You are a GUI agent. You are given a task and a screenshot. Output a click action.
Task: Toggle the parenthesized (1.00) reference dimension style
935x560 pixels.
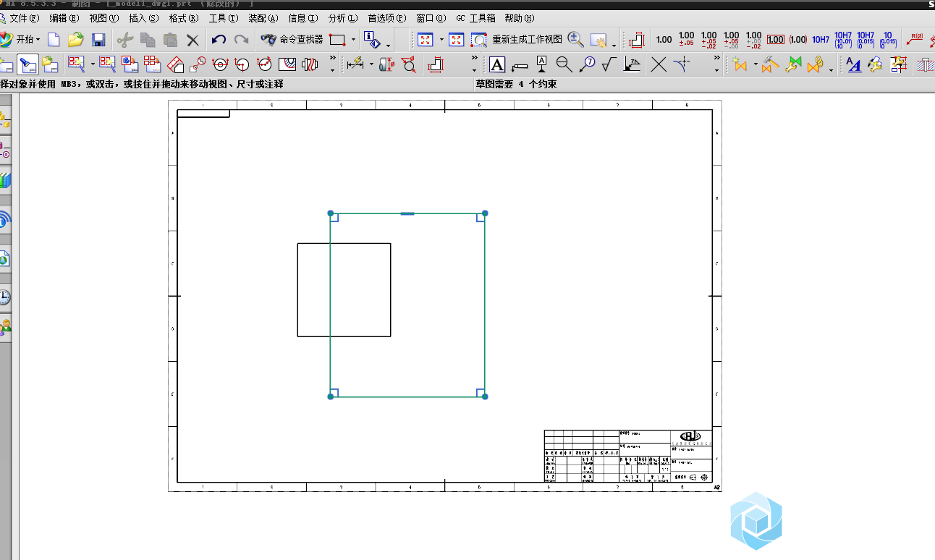pyautogui.click(x=797, y=40)
